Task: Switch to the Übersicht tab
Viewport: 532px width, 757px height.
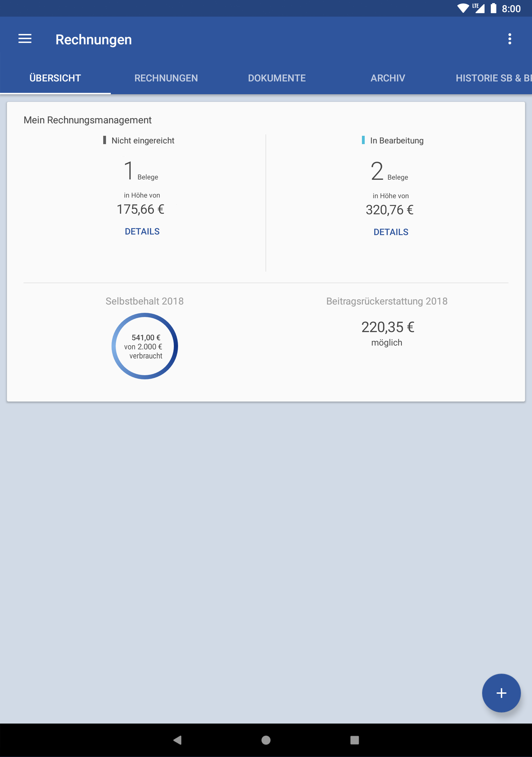Action: (55, 78)
